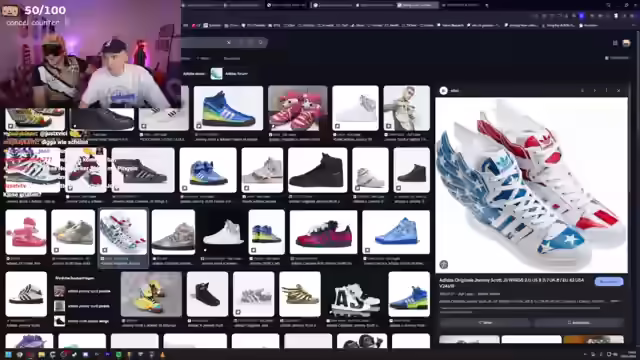Open the more filter tab under the search bar

tap(204, 58)
